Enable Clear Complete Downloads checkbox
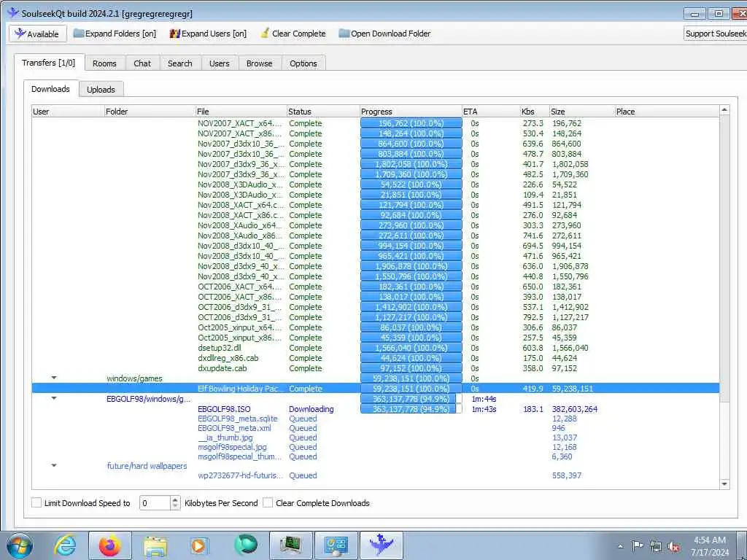This screenshot has height=560, width=747. click(x=268, y=503)
